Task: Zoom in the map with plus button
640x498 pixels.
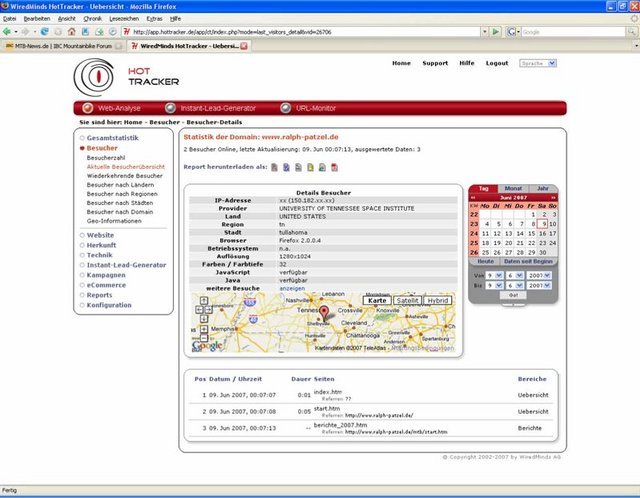Action: tap(204, 329)
